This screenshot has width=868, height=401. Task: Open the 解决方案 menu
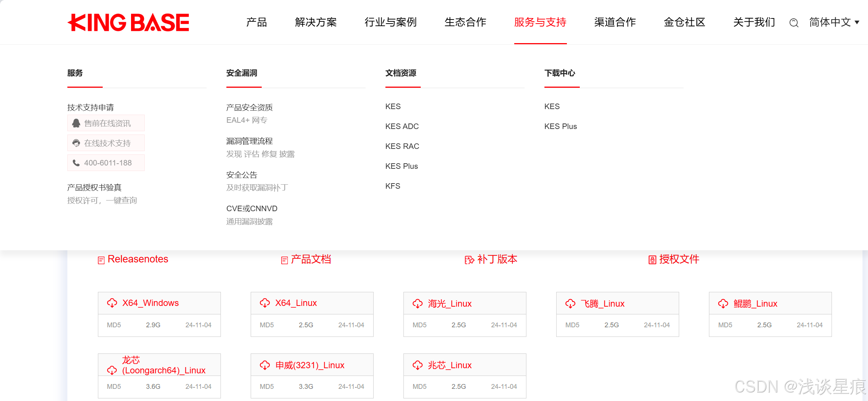coord(316,22)
